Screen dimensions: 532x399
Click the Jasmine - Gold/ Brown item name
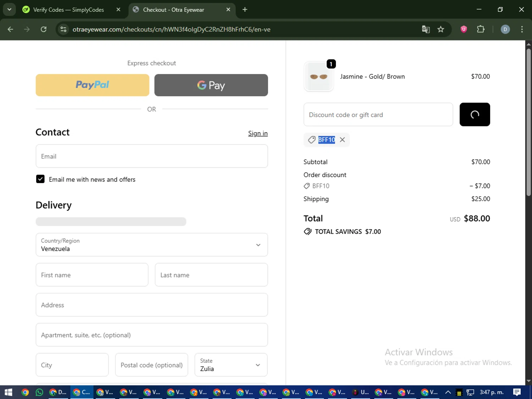coord(372,77)
